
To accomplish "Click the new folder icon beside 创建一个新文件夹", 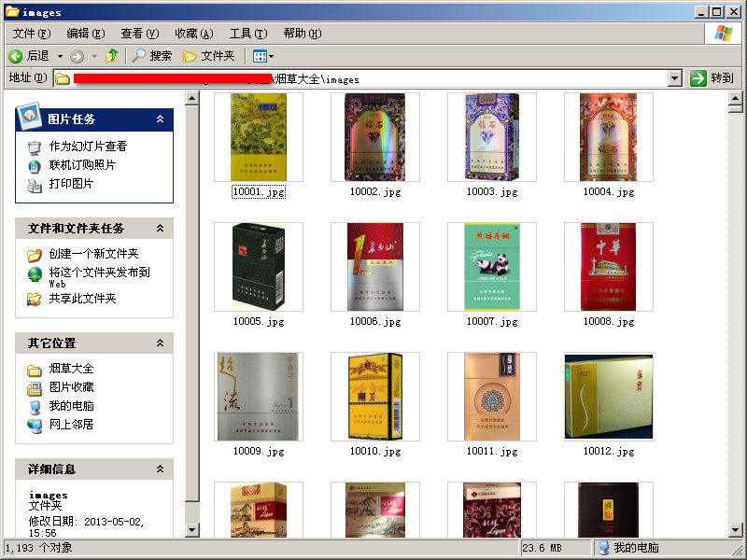I will pos(35,255).
